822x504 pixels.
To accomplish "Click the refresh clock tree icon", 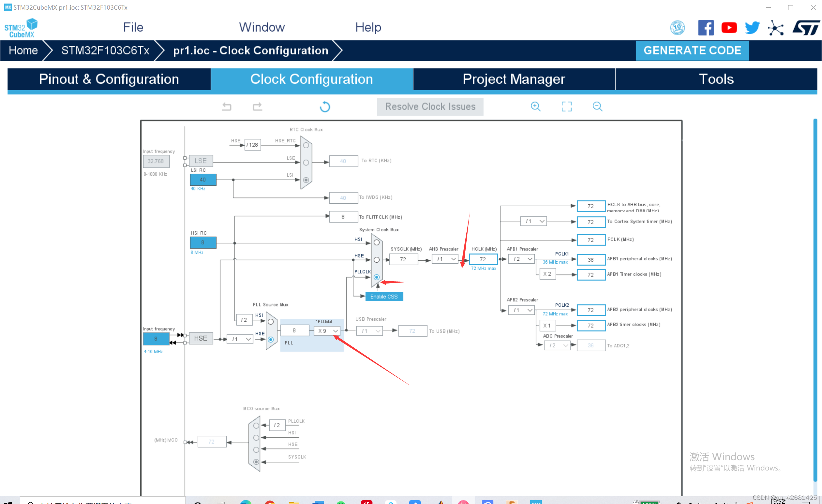I will (x=325, y=107).
